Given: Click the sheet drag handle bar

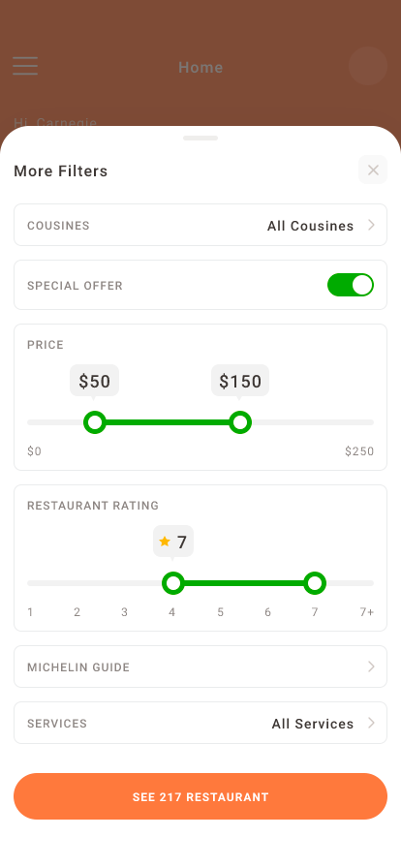Looking at the screenshot, I should (x=200, y=138).
